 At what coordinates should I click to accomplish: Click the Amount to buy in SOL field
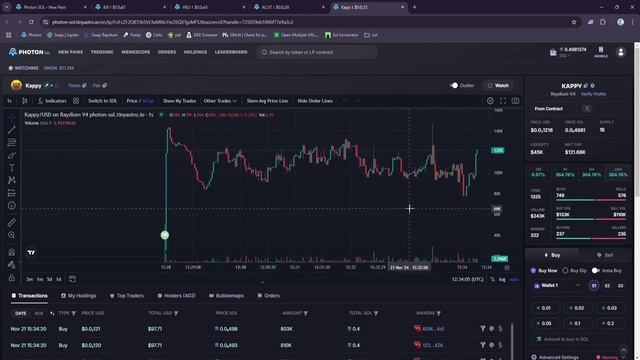pos(578,339)
